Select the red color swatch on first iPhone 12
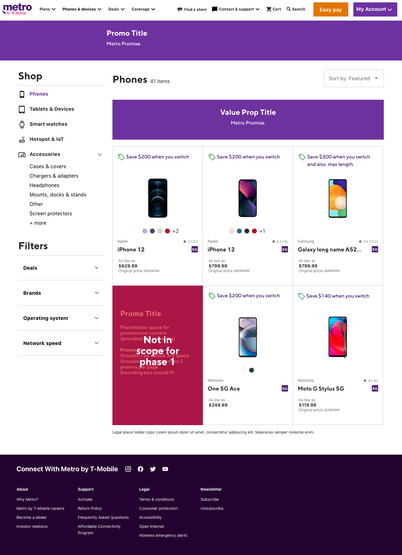Image resolution: width=402 pixels, height=555 pixels. click(x=167, y=231)
